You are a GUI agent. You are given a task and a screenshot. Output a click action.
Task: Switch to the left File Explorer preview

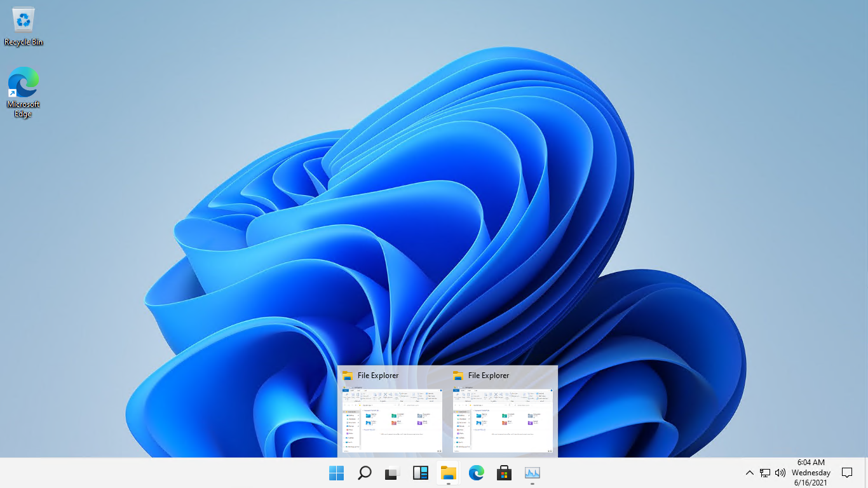tap(392, 420)
